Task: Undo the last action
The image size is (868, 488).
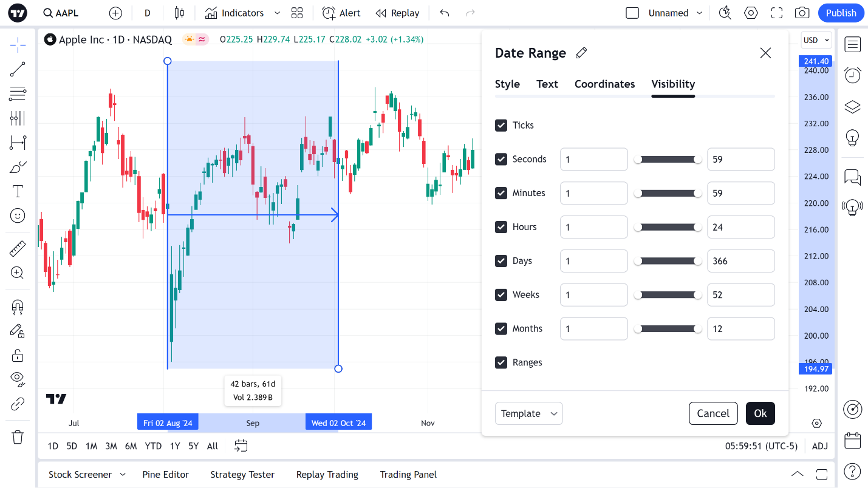Action: [x=445, y=13]
